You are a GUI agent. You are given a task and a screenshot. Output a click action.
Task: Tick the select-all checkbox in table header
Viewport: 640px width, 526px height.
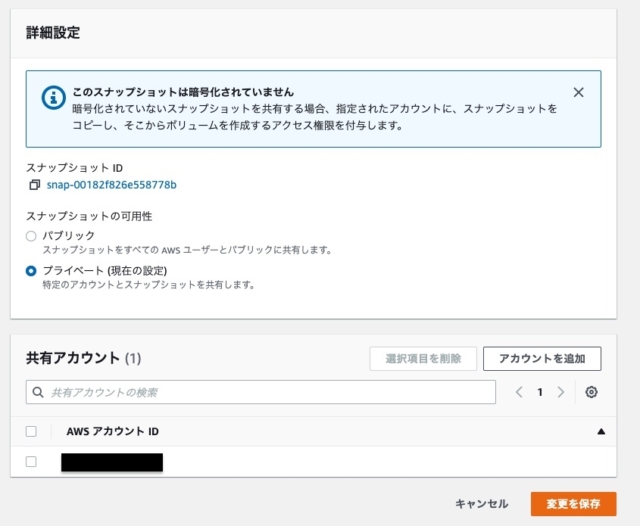pos(31,431)
